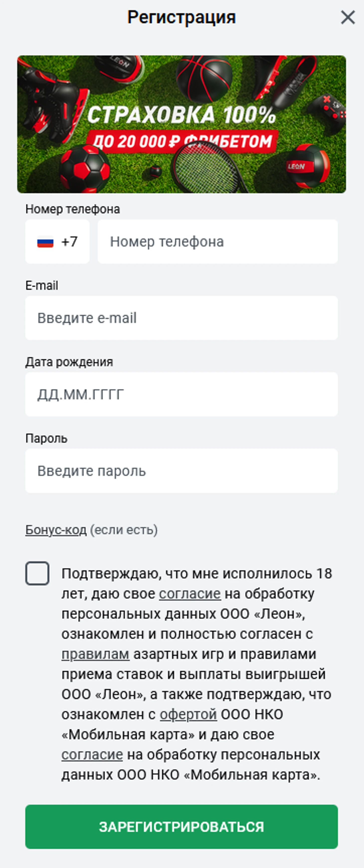The height and width of the screenshot is (868, 364).
Task: Focus the Номер телефона input field
Action: click(218, 242)
